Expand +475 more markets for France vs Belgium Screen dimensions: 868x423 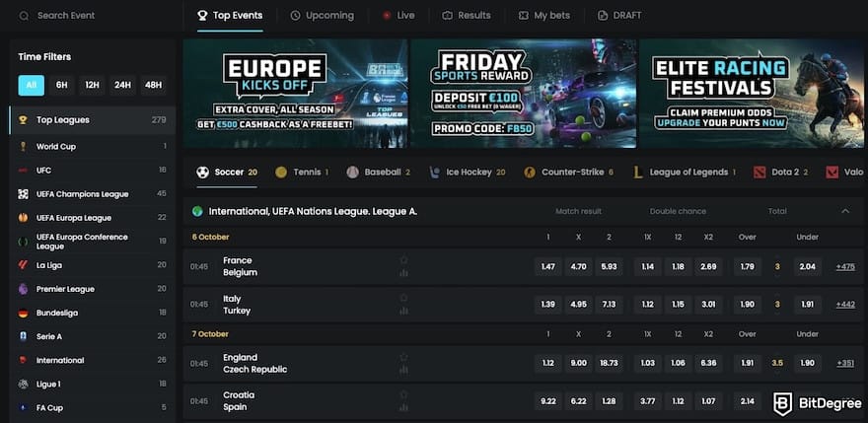(x=845, y=267)
